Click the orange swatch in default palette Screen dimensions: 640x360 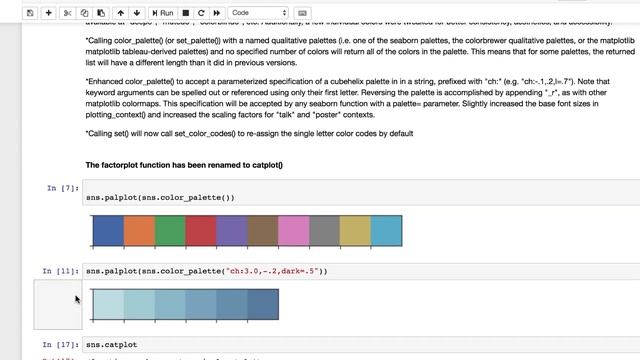click(x=139, y=231)
